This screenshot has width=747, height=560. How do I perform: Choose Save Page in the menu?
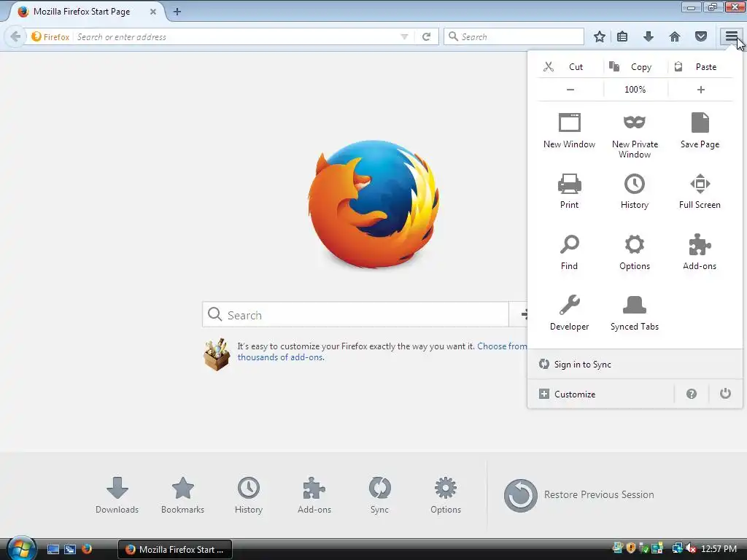point(700,131)
